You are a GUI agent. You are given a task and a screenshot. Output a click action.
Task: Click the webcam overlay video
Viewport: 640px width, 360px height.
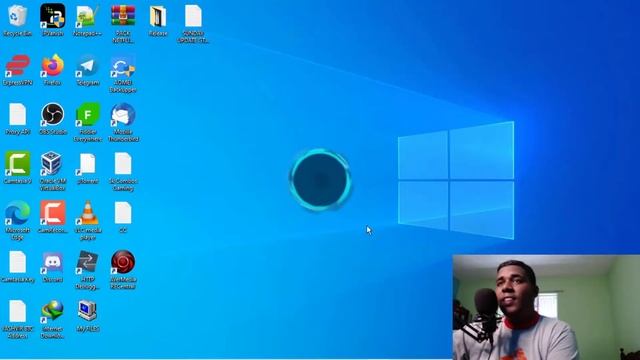point(546,307)
